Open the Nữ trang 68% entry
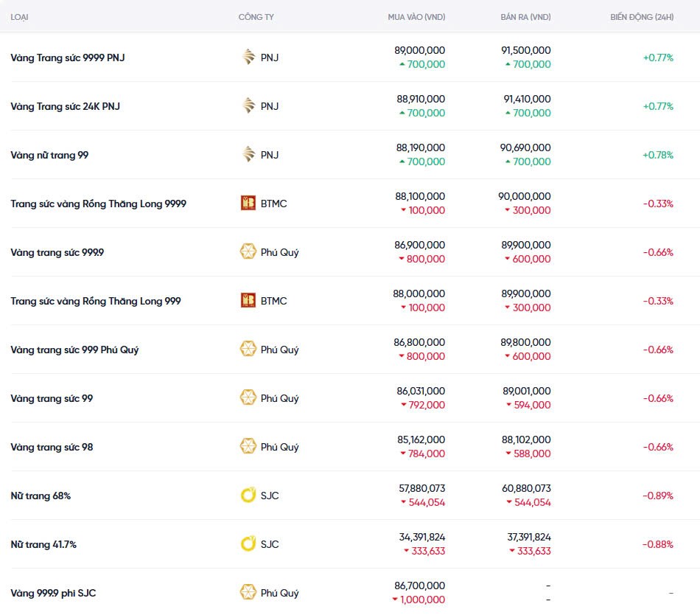The width and height of the screenshot is (700, 615). 41,496
